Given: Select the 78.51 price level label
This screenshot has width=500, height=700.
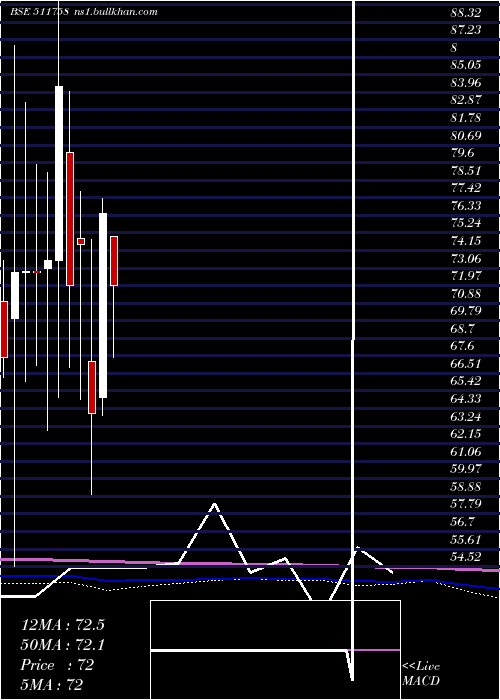Looking at the screenshot, I should pos(466,171).
